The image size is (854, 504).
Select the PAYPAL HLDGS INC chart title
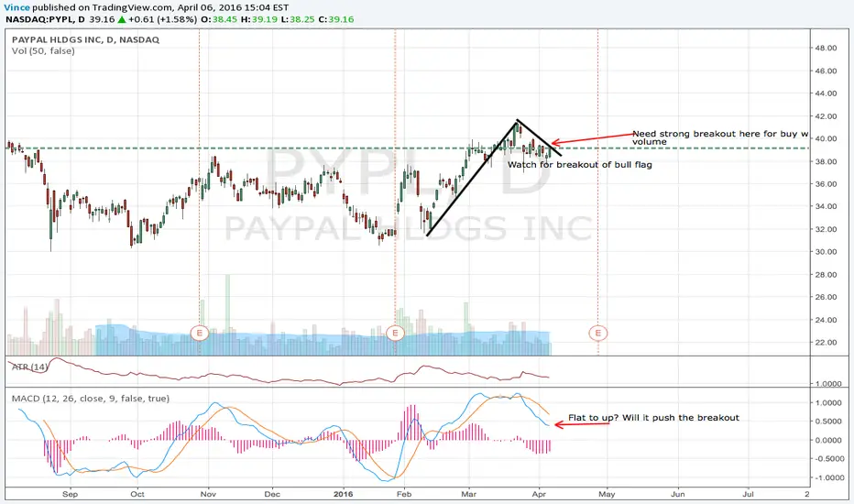point(85,39)
